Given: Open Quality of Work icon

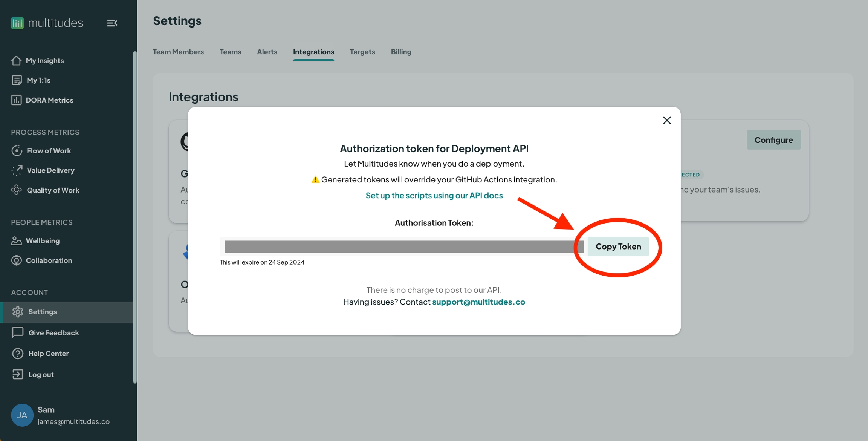Looking at the screenshot, I should pos(17,190).
